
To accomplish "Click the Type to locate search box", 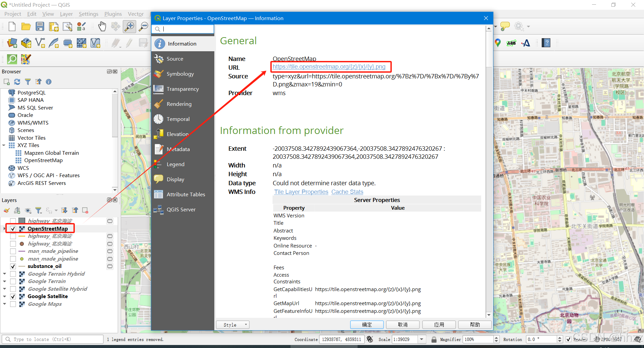I will (x=53, y=339).
